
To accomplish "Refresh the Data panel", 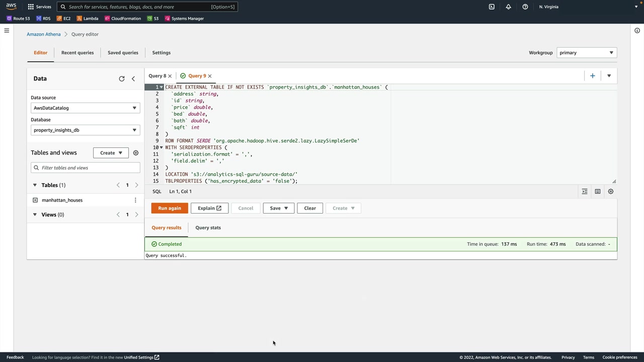I will click(122, 79).
